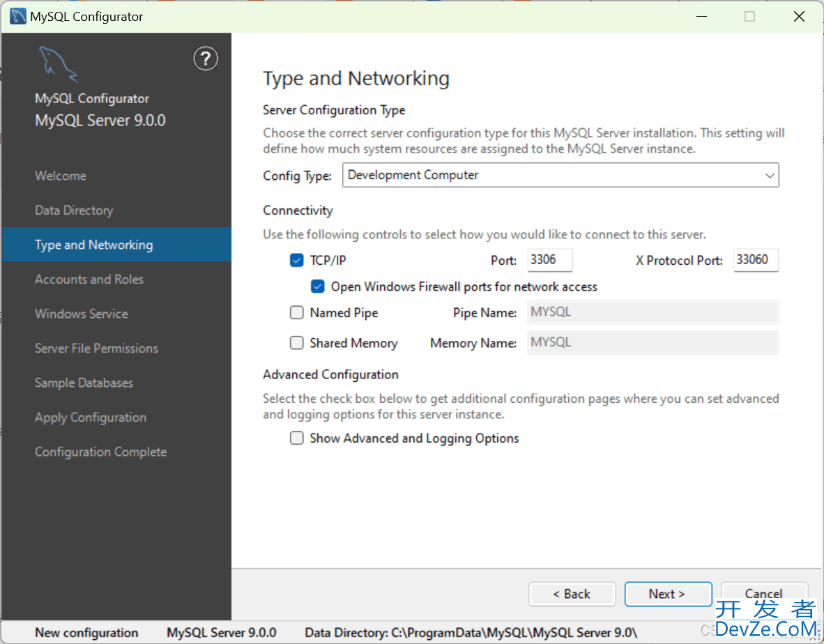Click the Connectivity section label
Viewport: 824px width, 644px height.
pyautogui.click(x=298, y=210)
